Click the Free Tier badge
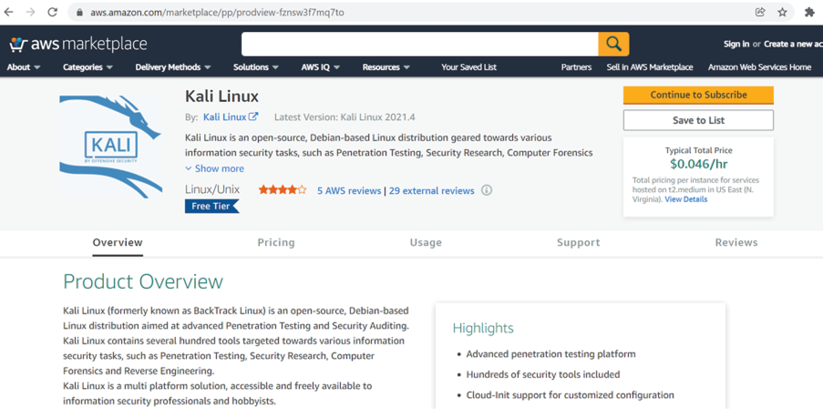The image size is (823, 409). pyautogui.click(x=212, y=206)
